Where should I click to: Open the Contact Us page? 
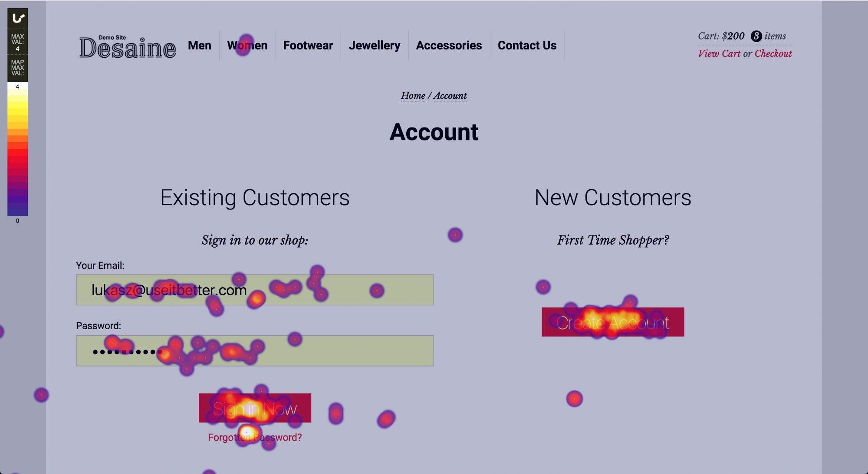coord(527,45)
